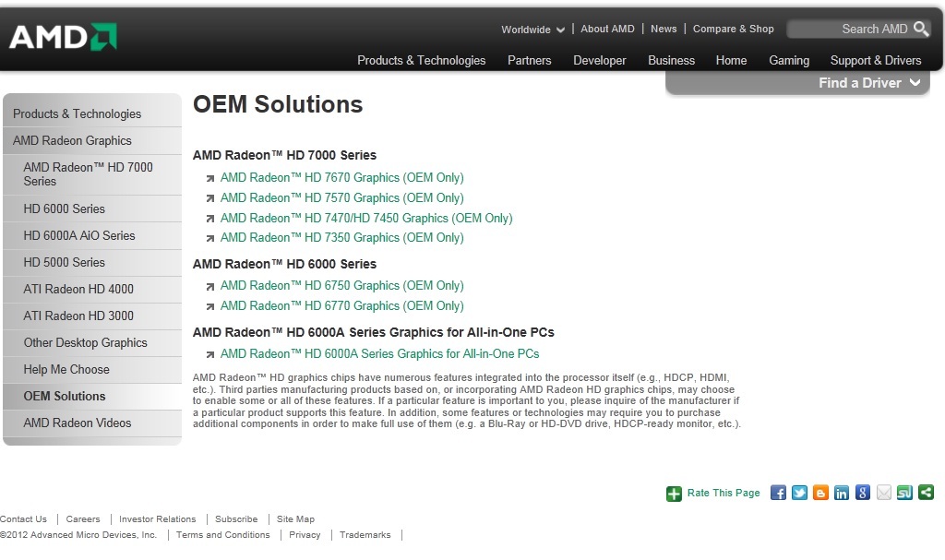The width and height of the screenshot is (945, 560).
Task: Share page via Google icon
Action: pos(863,493)
